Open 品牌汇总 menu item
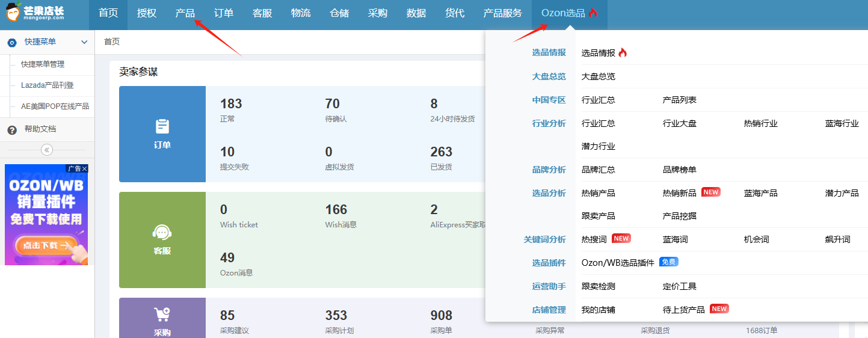Viewport: 868px width, 338px height. 599,170
